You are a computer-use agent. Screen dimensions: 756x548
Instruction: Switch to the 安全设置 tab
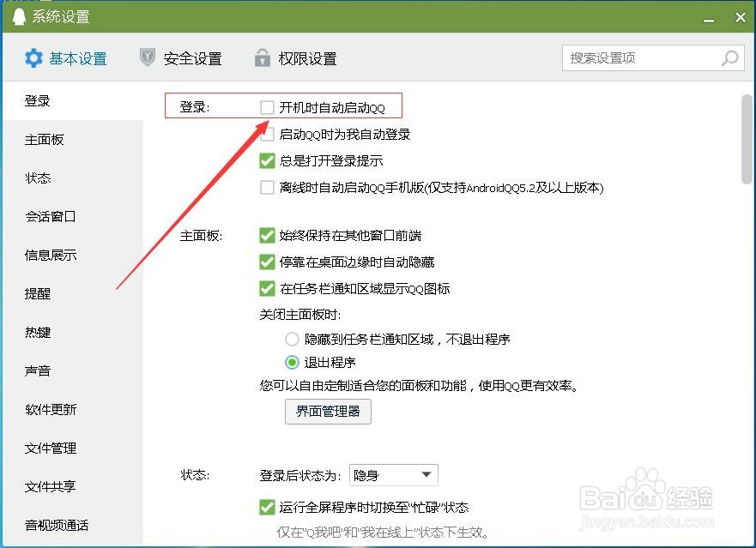pyautogui.click(x=181, y=58)
